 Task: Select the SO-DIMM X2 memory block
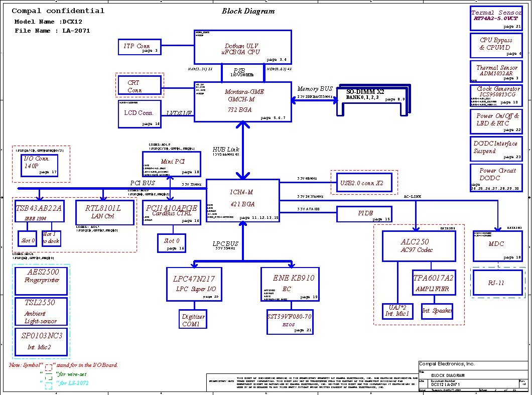tap(373, 100)
